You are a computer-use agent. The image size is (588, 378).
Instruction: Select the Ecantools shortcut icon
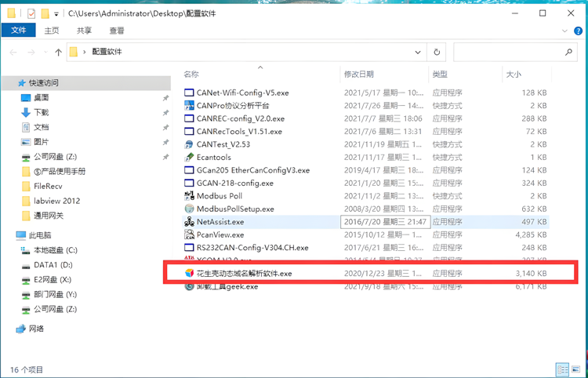tap(189, 158)
